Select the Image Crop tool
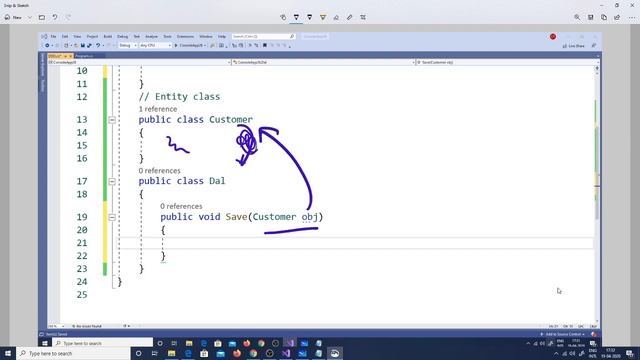The image size is (640, 360). [x=363, y=18]
